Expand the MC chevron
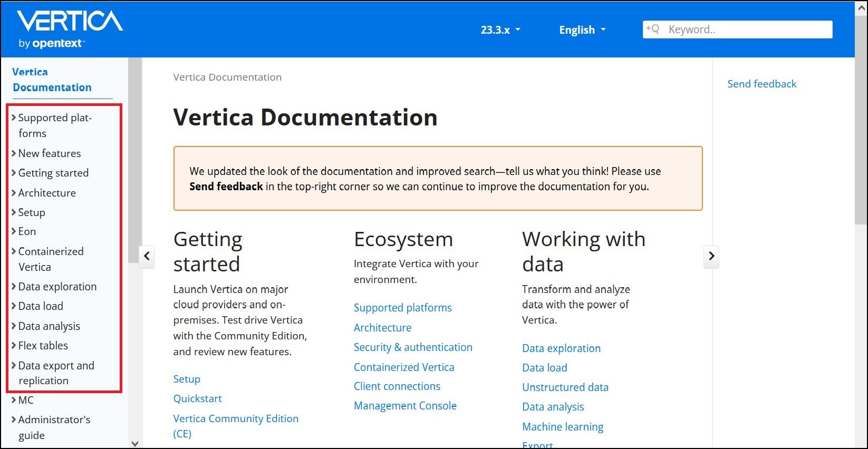868x449 pixels. click(x=14, y=400)
